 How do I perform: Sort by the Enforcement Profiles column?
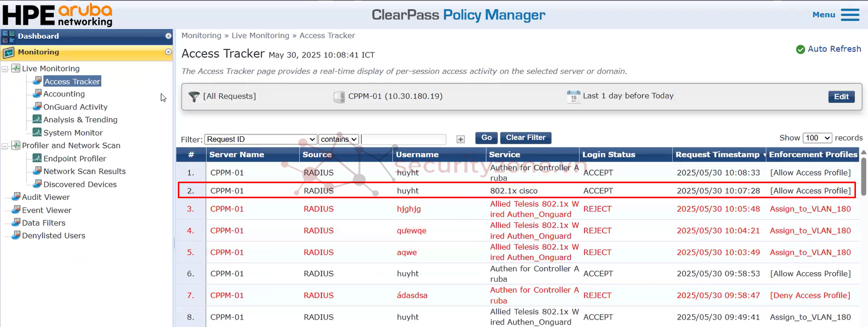(813, 154)
